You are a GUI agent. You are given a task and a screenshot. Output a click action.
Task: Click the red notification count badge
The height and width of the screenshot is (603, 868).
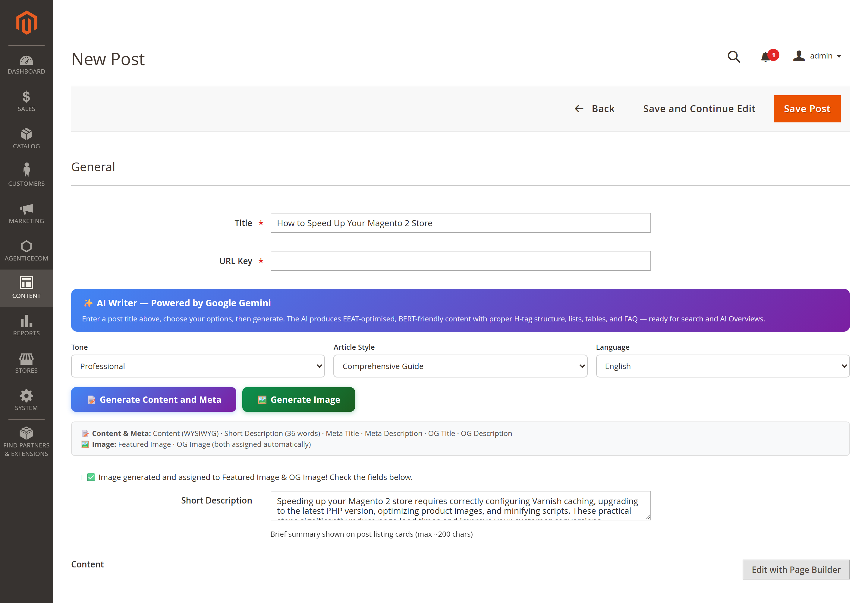pos(773,55)
